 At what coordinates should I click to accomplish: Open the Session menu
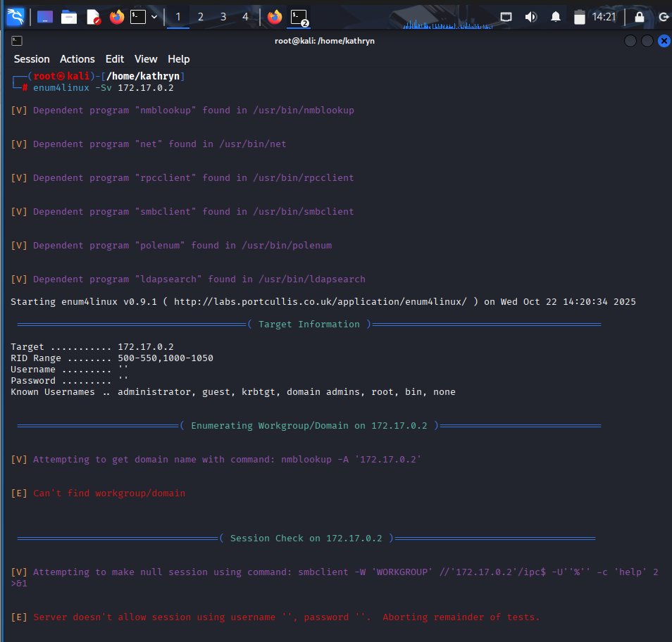pos(31,59)
